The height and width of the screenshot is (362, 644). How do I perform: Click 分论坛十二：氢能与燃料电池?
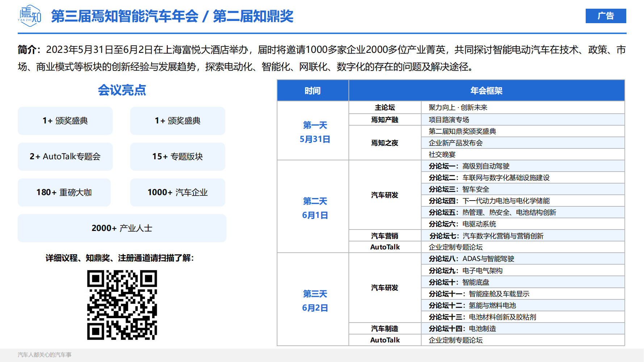click(523, 305)
